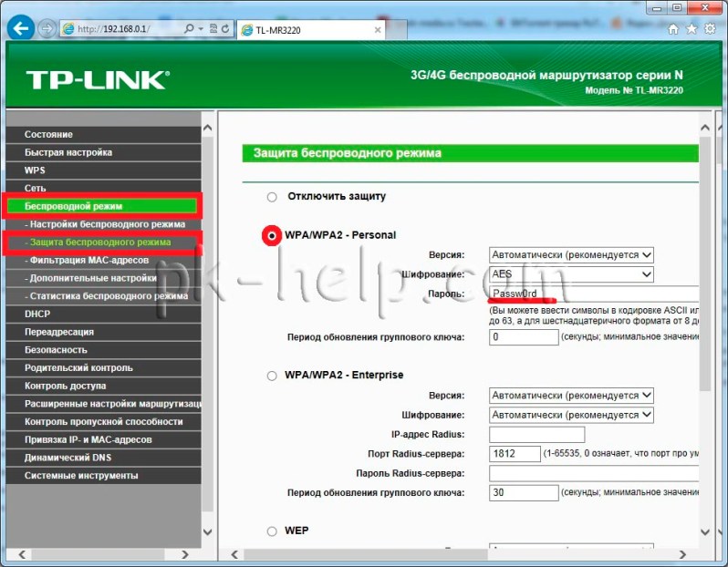728x567 pixels.
Task: Open Статистика беспроводного режима submenu
Action: (x=103, y=296)
